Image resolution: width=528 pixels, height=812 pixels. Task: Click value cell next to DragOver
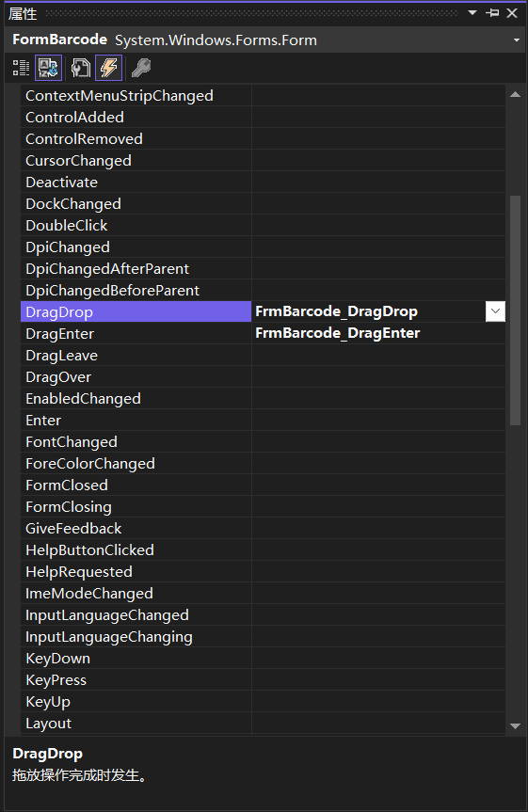(x=378, y=377)
